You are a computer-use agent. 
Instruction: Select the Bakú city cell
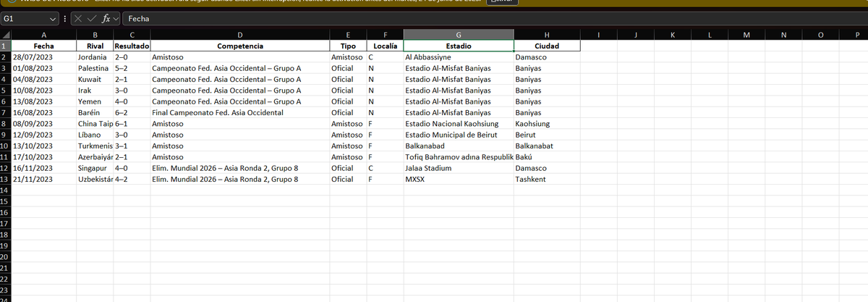click(x=546, y=156)
